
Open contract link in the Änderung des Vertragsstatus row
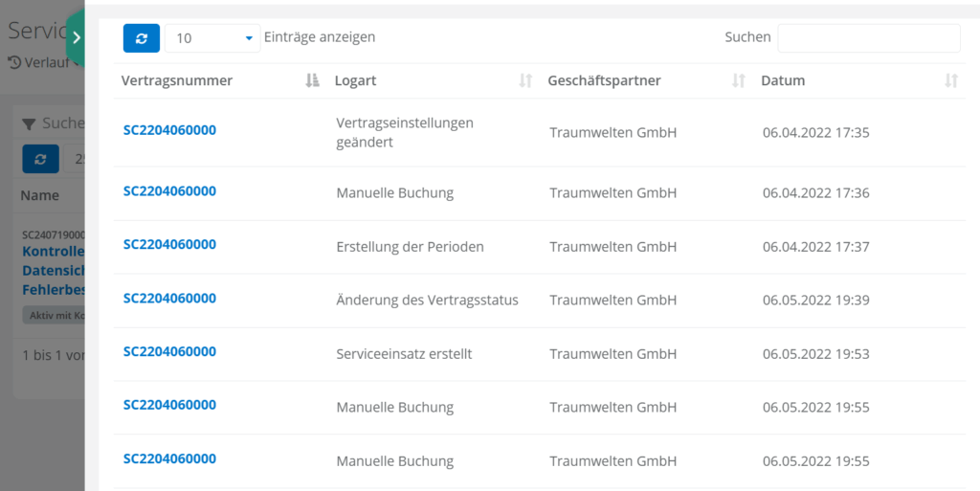point(169,299)
